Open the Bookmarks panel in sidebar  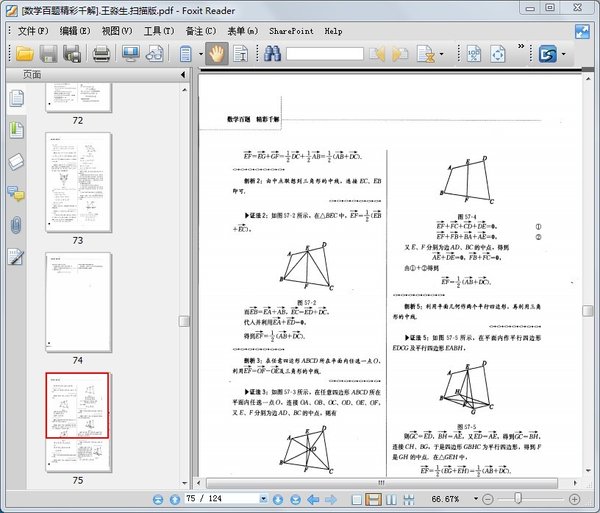click(x=15, y=129)
